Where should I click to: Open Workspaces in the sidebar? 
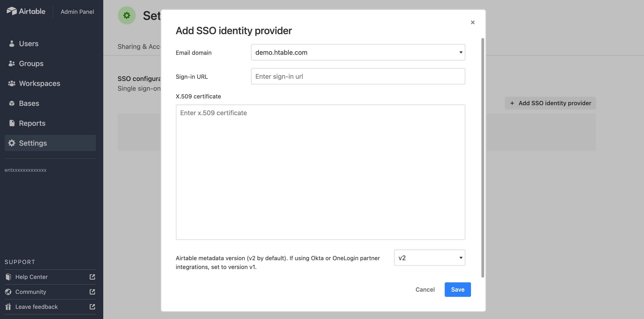[50, 83]
